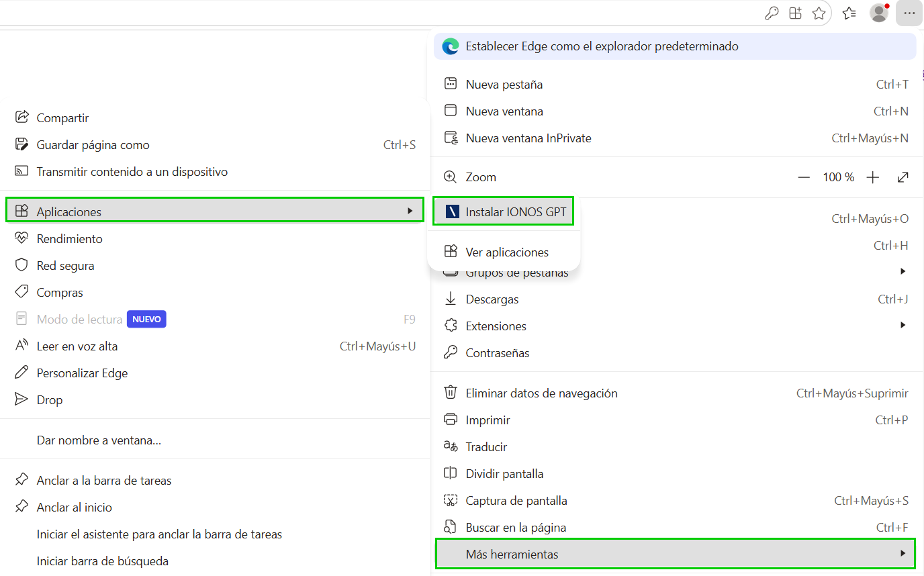Open the Favorites list icon
This screenshot has height=576, width=924.
[849, 13]
